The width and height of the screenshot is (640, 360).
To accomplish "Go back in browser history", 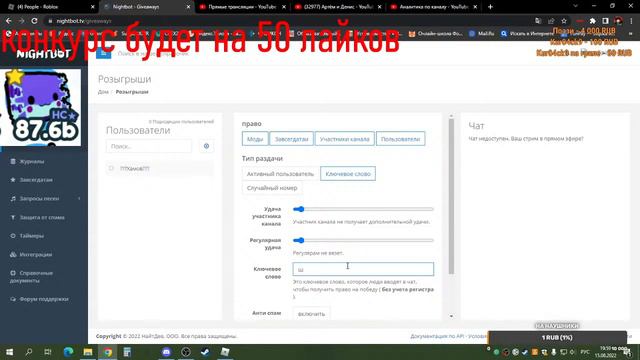I will (x=9, y=20).
